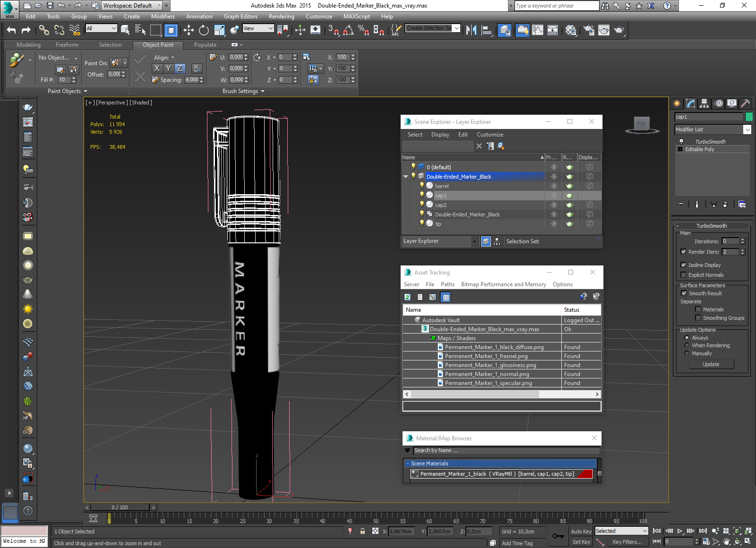Select the Select and Link tool
The image size is (756, 548).
tap(44, 30)
